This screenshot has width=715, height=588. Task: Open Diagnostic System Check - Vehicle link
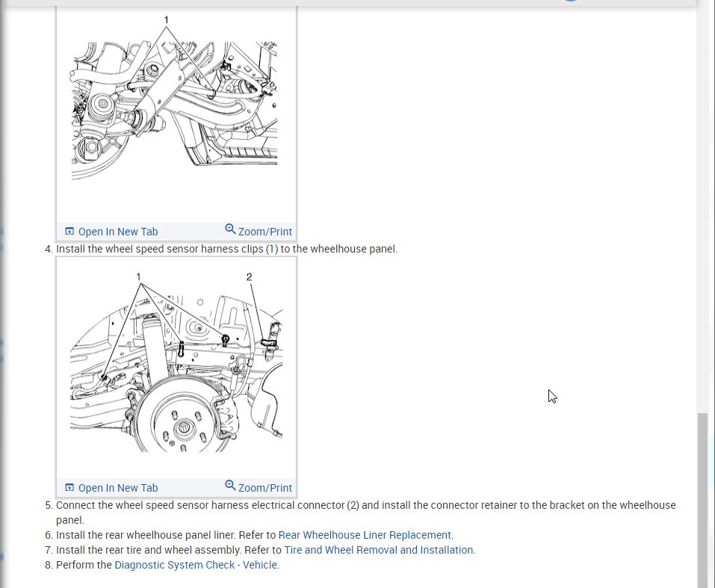pos(196,565)
